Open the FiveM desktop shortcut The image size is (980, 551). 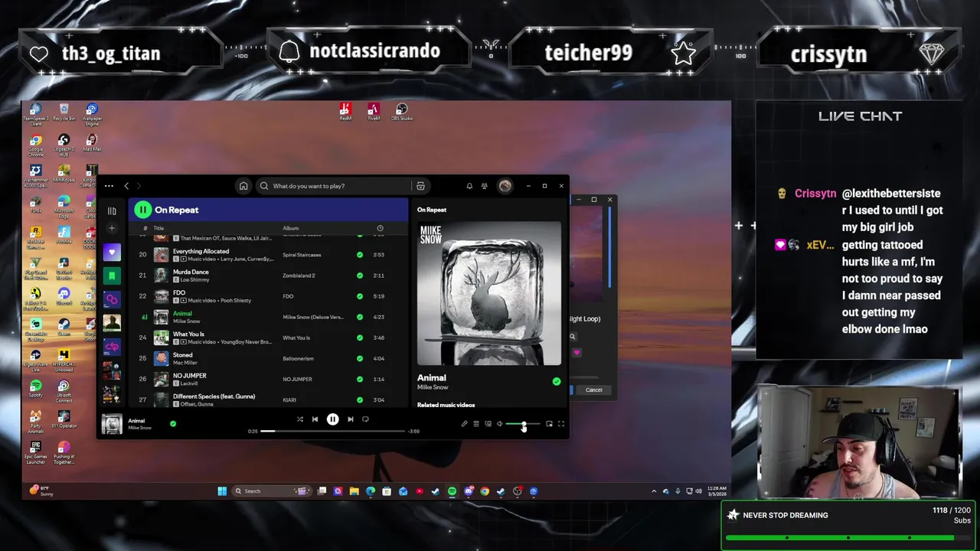click(x=374, y=112)
